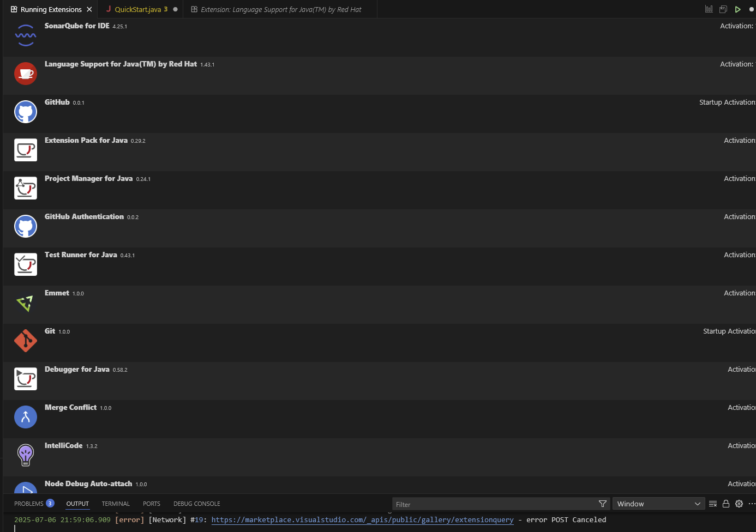This screenshot has width=756, height=532.
Task: Click Startup Activation text in GitHub row
Action: pos(728,102)
